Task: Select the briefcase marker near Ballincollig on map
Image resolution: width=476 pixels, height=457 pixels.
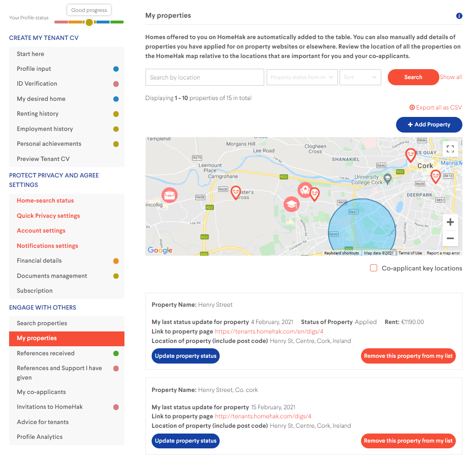Action: click(169, 195)
